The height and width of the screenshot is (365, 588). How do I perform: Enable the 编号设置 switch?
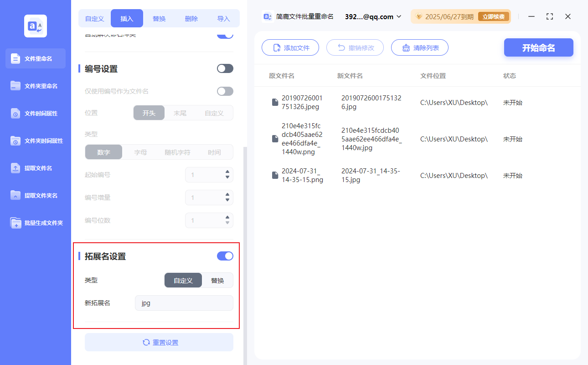[225, 68]
